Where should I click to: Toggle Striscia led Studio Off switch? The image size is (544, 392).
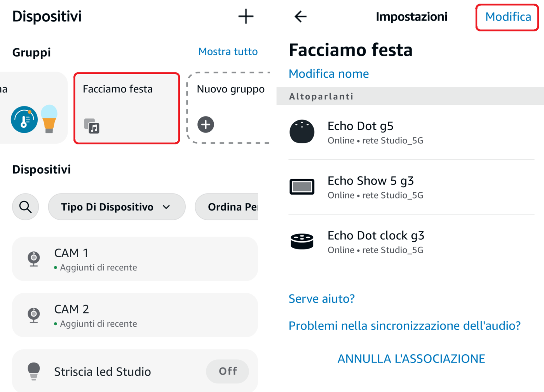point(227,371)
